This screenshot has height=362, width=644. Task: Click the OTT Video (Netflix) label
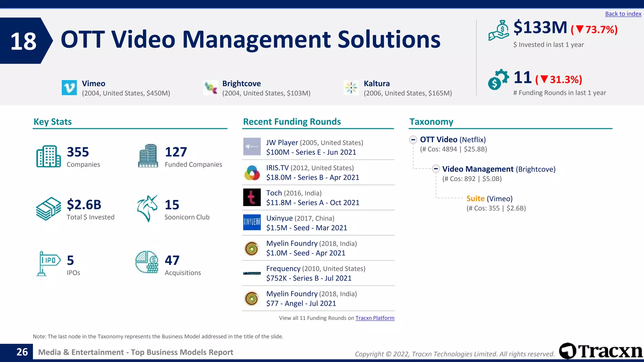(453, 140)
